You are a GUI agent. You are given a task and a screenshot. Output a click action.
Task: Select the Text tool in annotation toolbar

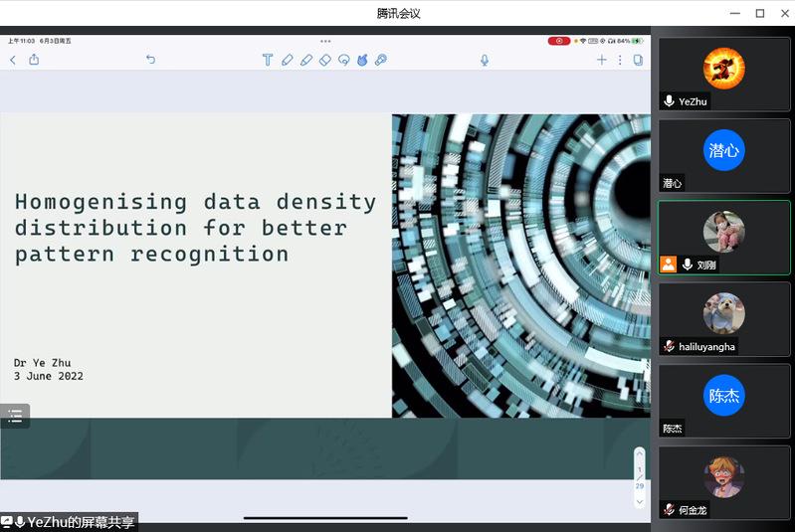[268, 60]
